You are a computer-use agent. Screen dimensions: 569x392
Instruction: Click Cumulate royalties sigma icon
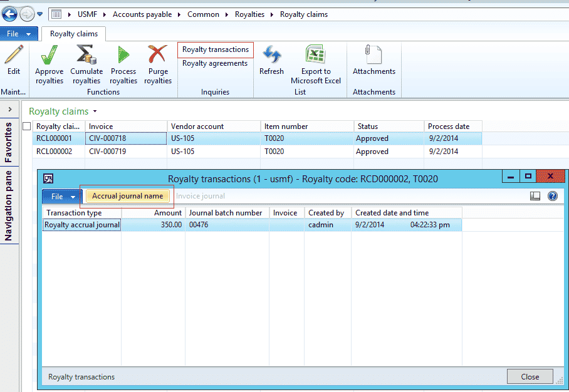coord(86,54)
